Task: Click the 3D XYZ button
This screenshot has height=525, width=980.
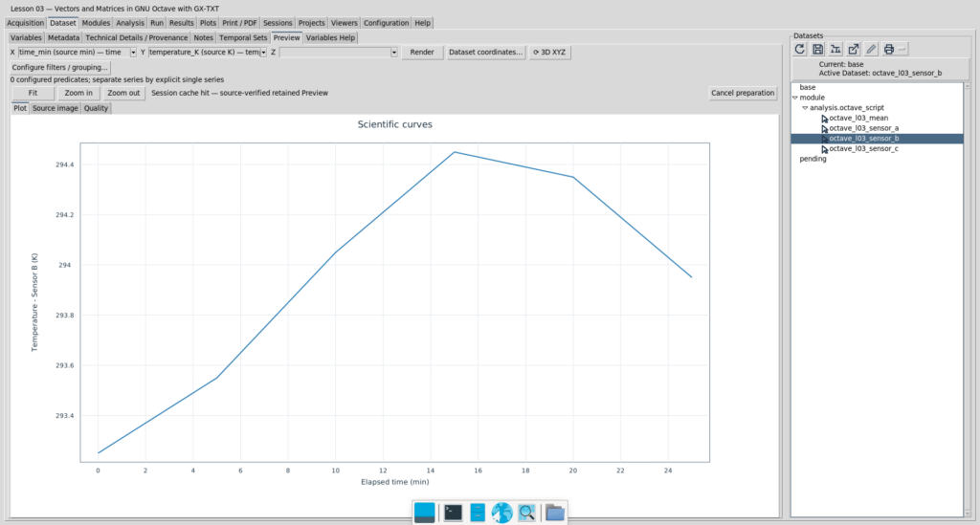Action: [x=549, y=53]
